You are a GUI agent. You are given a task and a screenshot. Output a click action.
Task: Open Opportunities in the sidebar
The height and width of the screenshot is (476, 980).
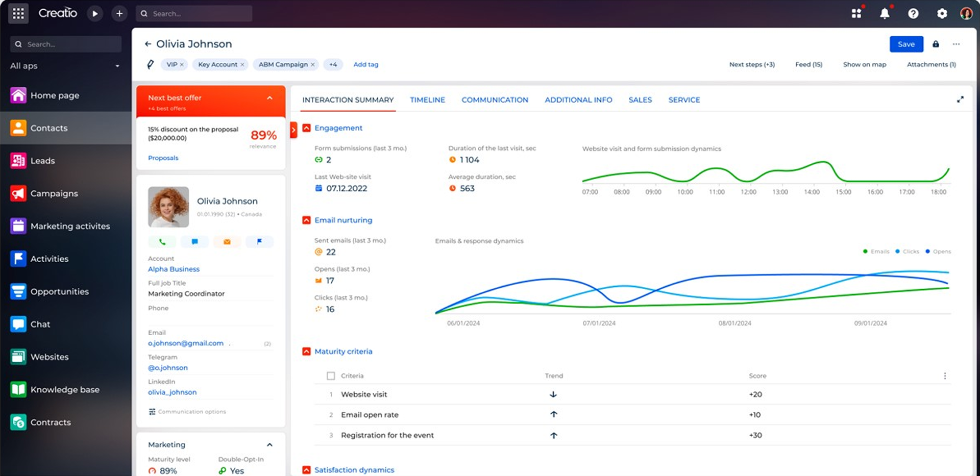(x=59, y=291)
